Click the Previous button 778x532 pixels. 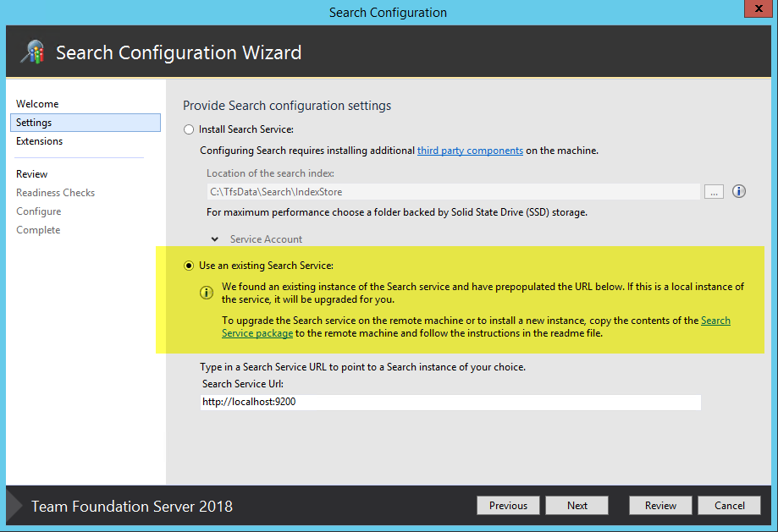click(x=508, y=505)
